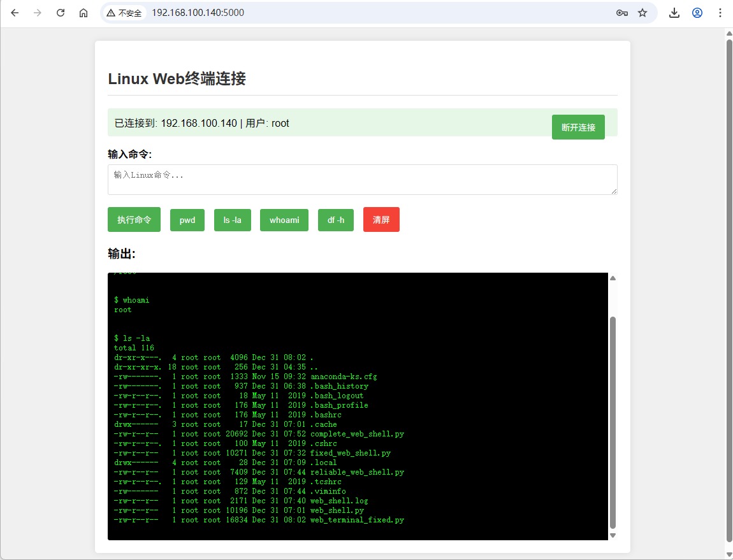Open the browser three-dot menu
This screenshot has width=733, height=560.
(x=720, y=13)
